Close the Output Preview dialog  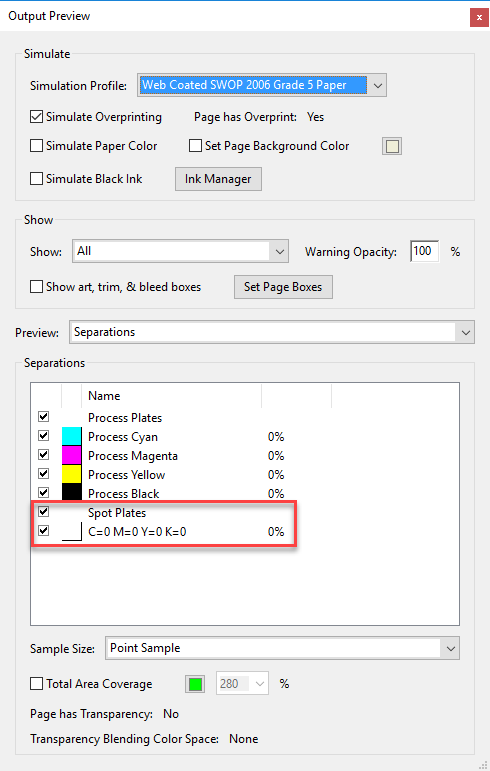coord(479,17)
